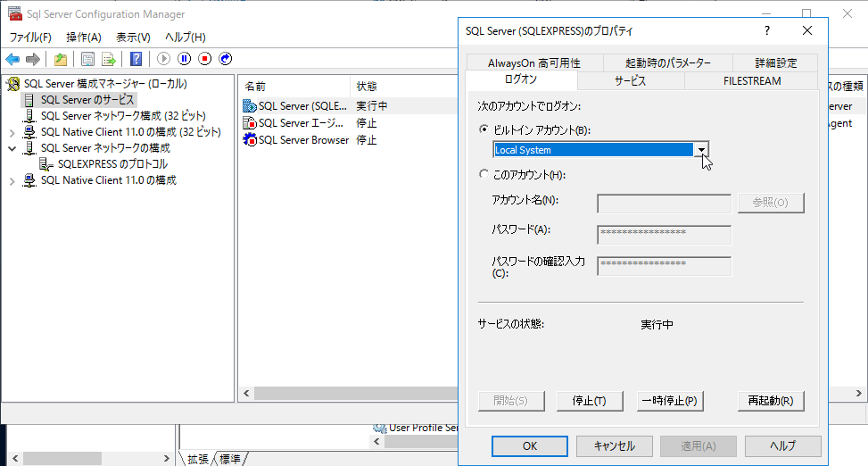Viewport: 868px width, 466px height.
Task: Click the Export list toolbar icon
Action: point(109,59)
